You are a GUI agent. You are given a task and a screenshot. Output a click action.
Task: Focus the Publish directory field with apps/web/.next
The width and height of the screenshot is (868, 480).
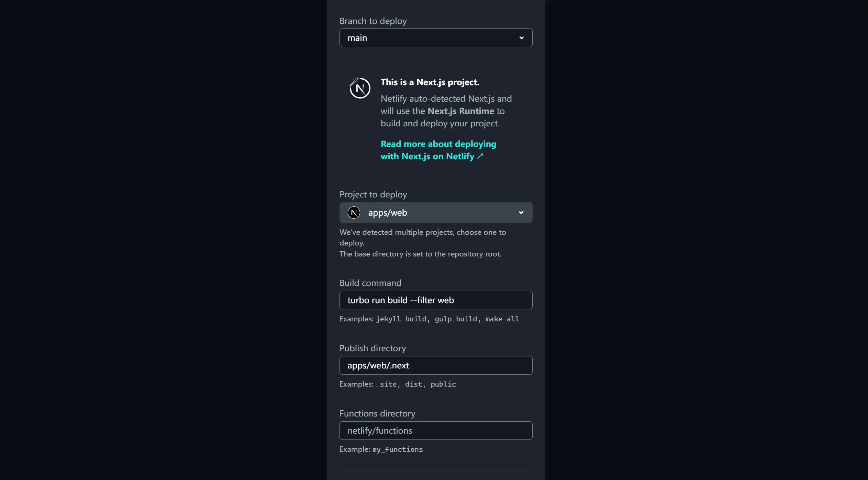coord(435,365)
